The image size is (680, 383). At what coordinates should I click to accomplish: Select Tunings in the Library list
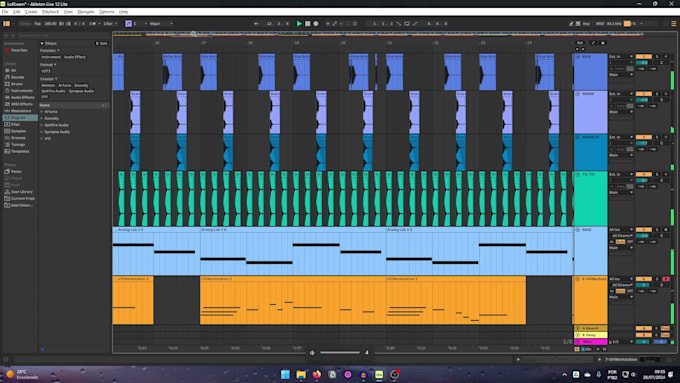coord(18,144)
